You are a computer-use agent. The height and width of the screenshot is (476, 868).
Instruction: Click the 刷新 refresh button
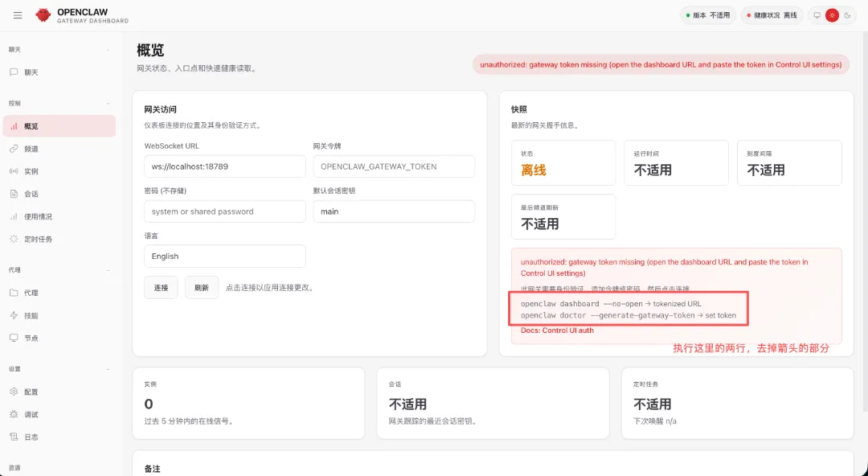(202, 288)
